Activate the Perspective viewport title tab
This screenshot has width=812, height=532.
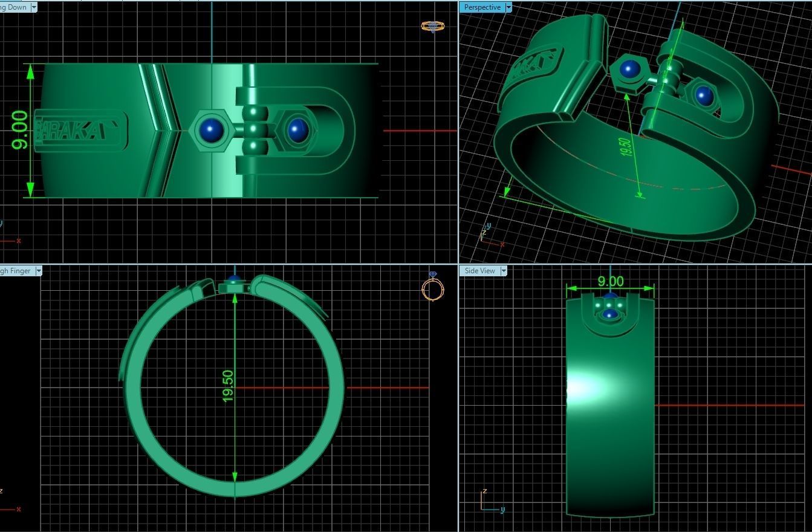pos(482,7)
